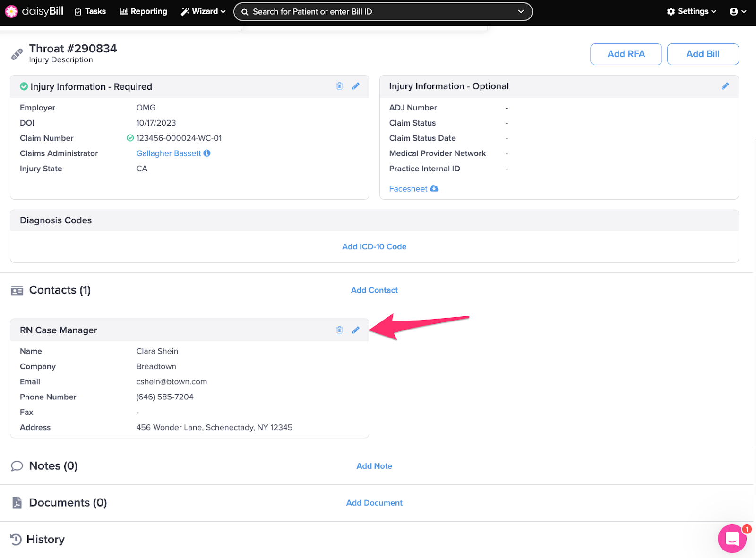Click the daisyBill flower logo
Viewport: 756px width, 558px height.
pyautogui.click(x=11, y=11)
